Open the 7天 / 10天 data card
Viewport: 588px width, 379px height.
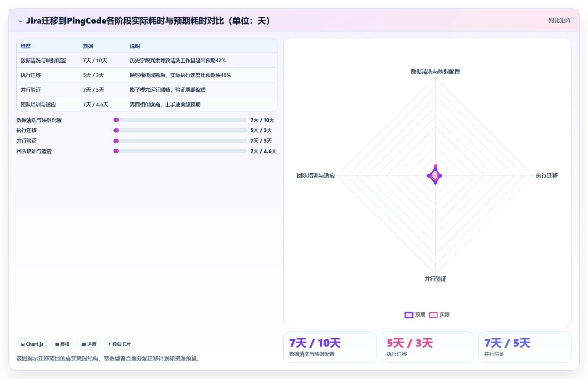pyautogui.click(x=330, y=347)
